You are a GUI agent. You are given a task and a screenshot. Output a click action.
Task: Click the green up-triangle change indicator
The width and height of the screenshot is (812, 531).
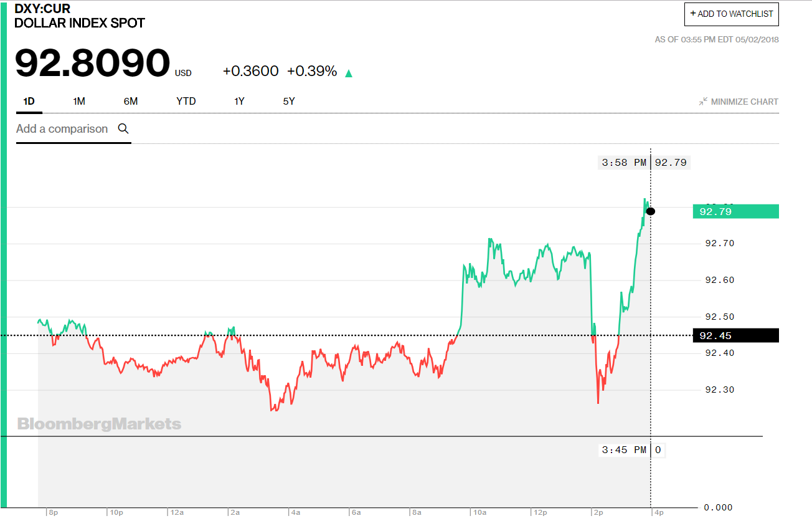click(x=349, y=74)
